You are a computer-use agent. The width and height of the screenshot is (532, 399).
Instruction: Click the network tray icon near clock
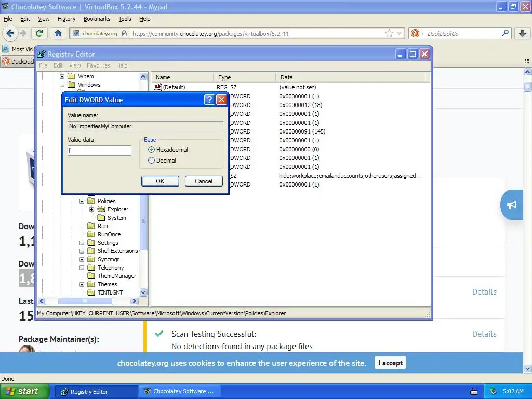493,391
